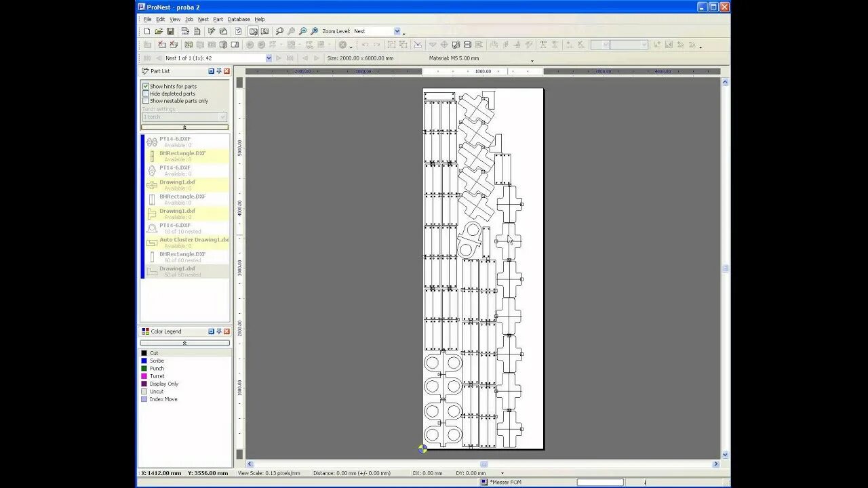Screen dimensions: 868x488
Task: Click the magnifier Zoom Window icon
Action: pos(279,31)
